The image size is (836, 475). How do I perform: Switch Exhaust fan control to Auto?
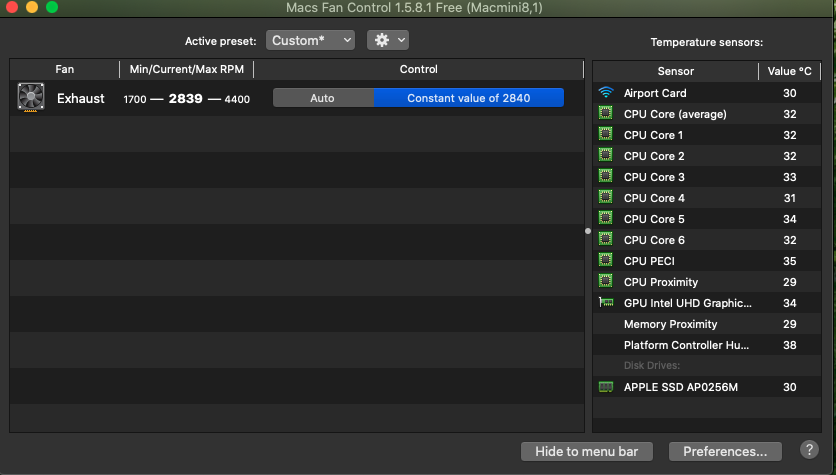[x=323, y=98]
